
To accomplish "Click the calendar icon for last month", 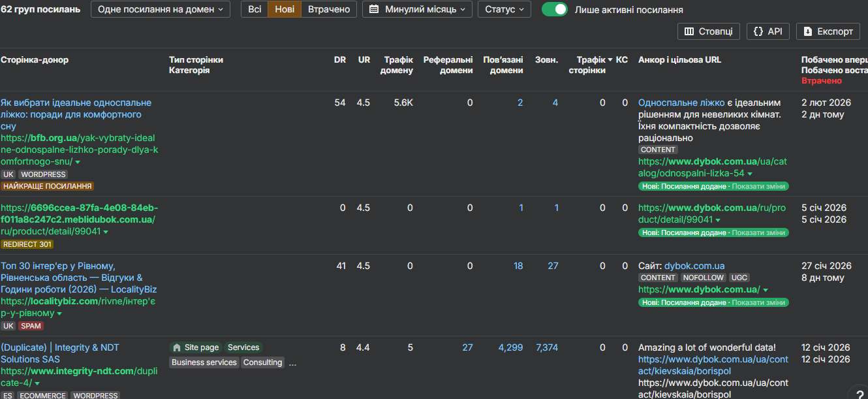I will pos(374,9).
